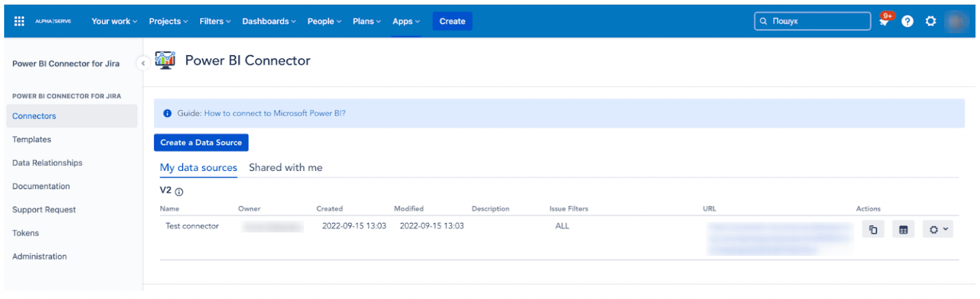Collapse the sidebar with the arrow button

pyautogui.click(x=143, y=63)
